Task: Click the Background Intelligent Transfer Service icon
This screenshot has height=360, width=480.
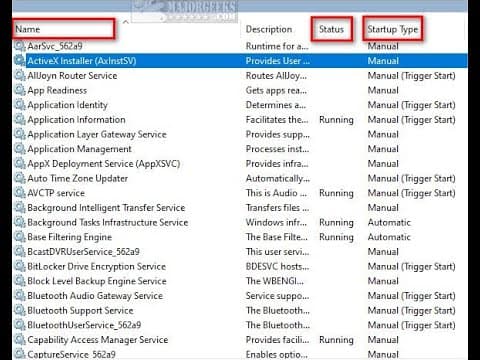Action: (20, 207)
